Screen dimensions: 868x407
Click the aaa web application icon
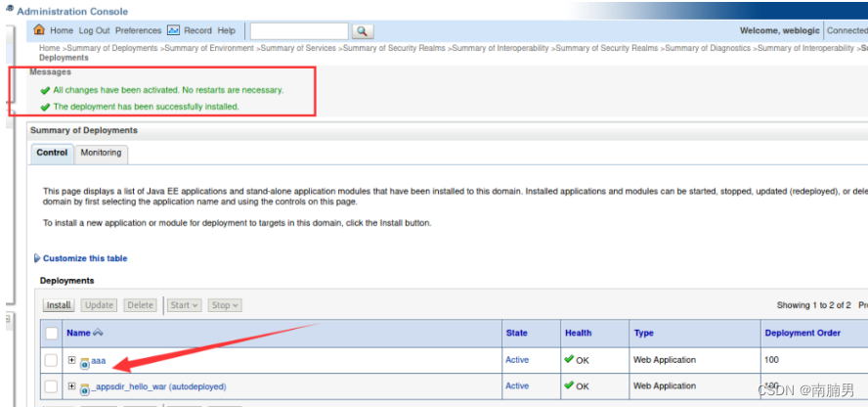(85, 363)
